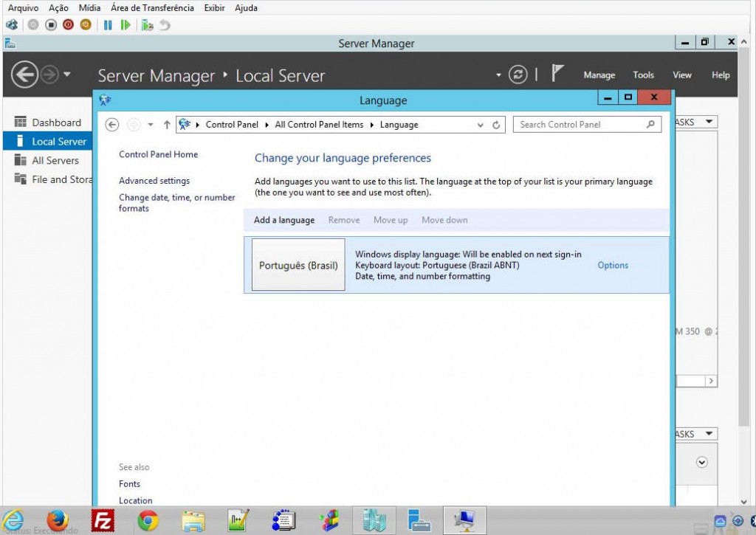The height and width of the screenshot is (535, 756).
Task: Click the search magnifier icon
Action: click(x=650, y=125)
